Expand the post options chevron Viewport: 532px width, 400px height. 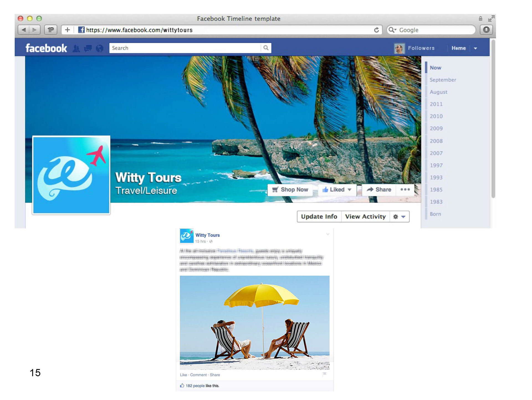[328, 234]
